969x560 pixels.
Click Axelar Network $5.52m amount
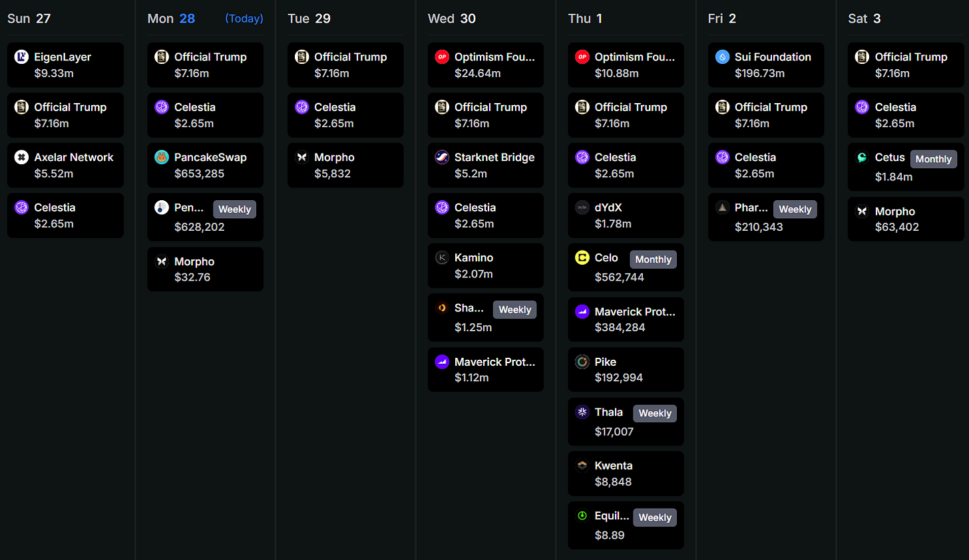(x=54, y=174)
